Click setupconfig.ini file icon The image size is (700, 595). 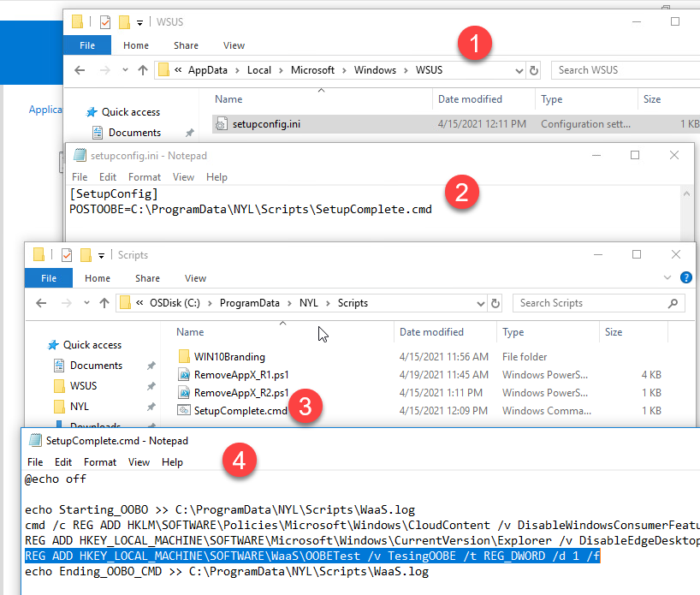[221, 124]
